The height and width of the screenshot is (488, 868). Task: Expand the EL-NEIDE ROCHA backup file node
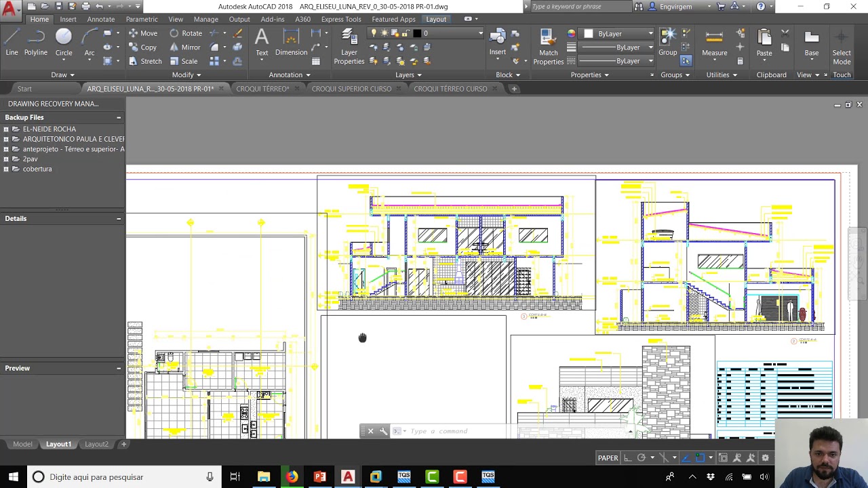pyautogui.click(x=6, y=129)
